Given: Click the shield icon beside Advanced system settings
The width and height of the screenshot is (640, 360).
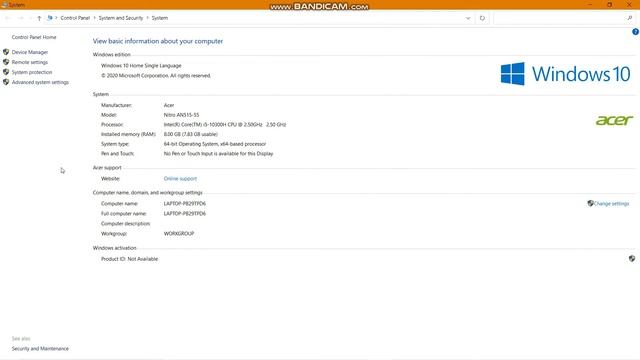Looking at the screenshot, I should point(6,82).
